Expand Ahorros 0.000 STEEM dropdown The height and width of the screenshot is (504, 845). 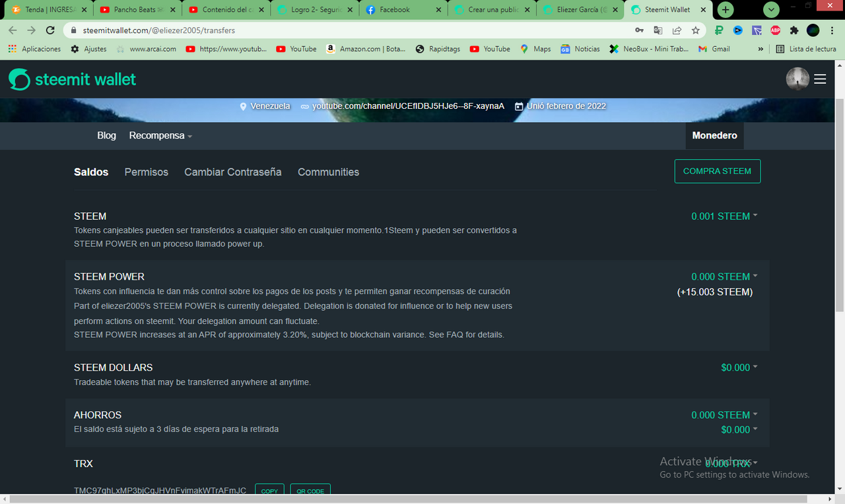pos(724,415)
